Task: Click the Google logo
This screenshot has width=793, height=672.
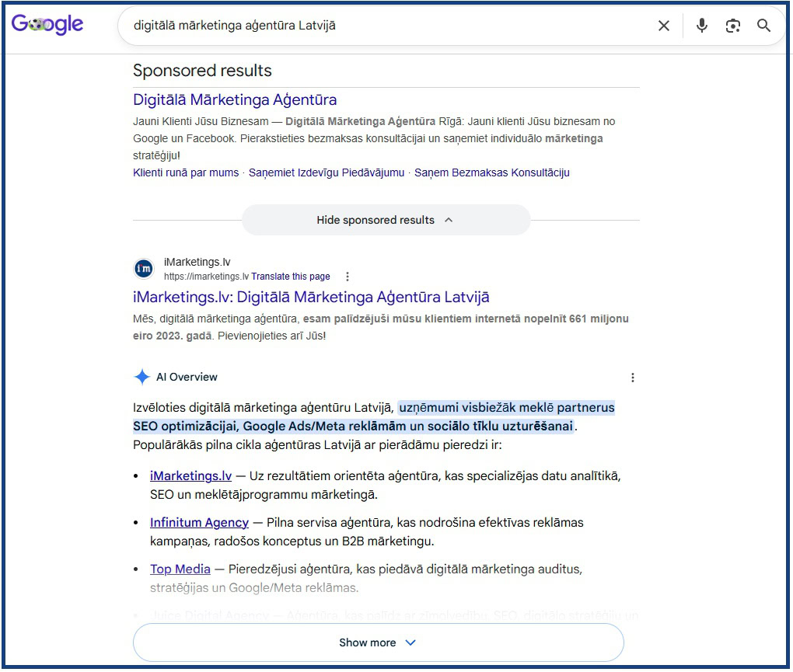Action: point(47,24)
